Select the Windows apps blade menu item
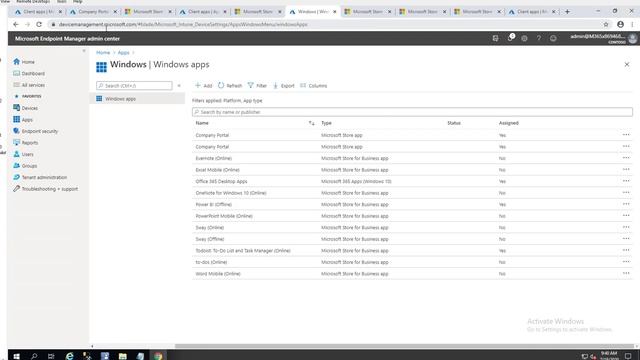 tap(137, 99)
